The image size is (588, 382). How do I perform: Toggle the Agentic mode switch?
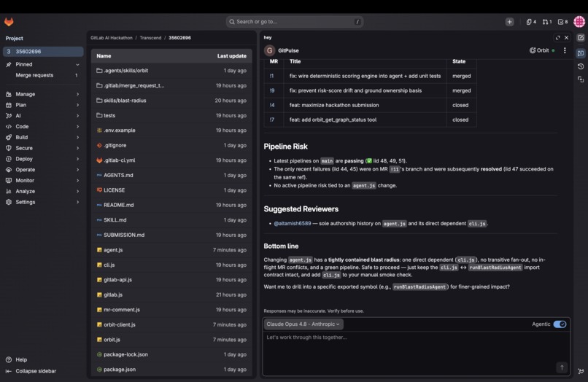[x=560, y=324]
